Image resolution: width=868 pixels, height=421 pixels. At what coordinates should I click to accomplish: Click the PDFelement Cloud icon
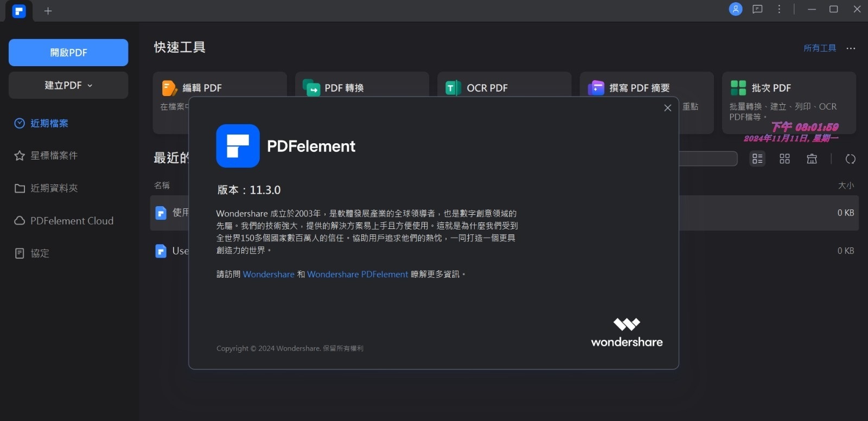pos(20,221)
